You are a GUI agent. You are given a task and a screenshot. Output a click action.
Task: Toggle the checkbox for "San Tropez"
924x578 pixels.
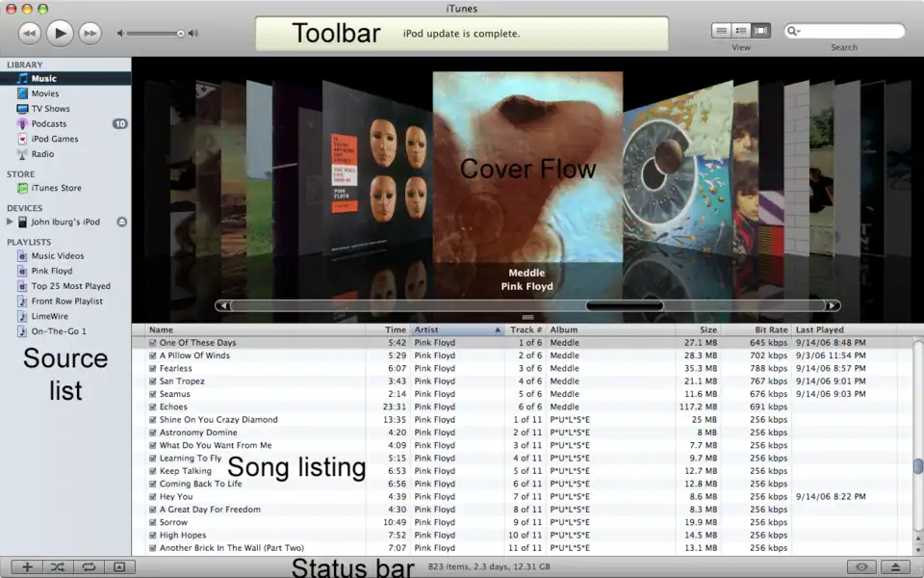tap(152, 381)
